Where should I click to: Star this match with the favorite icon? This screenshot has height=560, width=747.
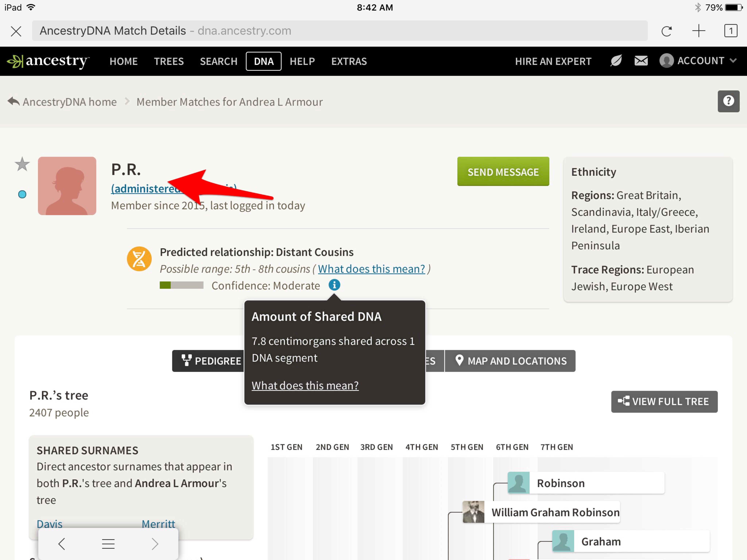pos(22,164)
